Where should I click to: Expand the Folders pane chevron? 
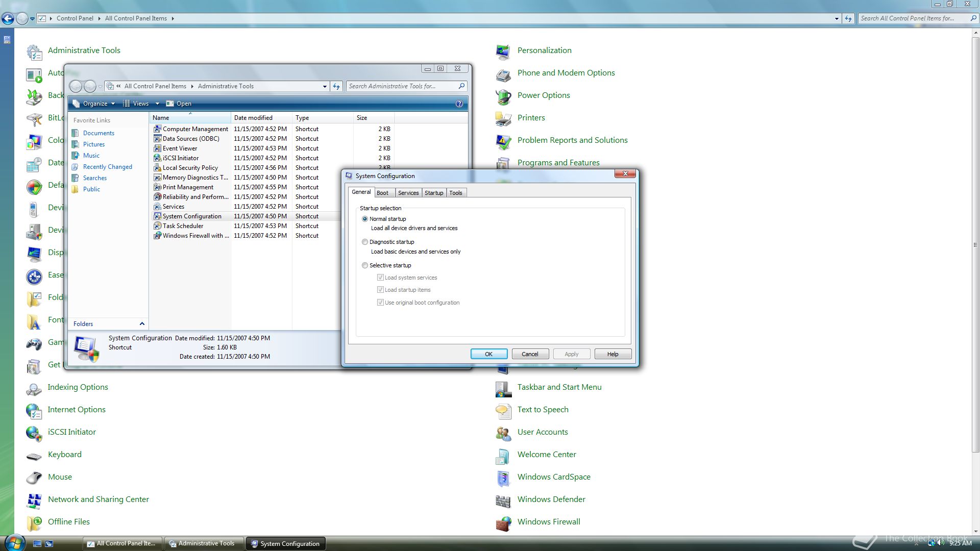(x=142, y=324)
